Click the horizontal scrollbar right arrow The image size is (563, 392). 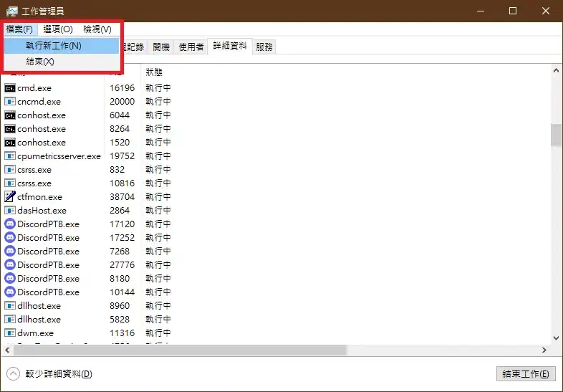coord(544,350)
